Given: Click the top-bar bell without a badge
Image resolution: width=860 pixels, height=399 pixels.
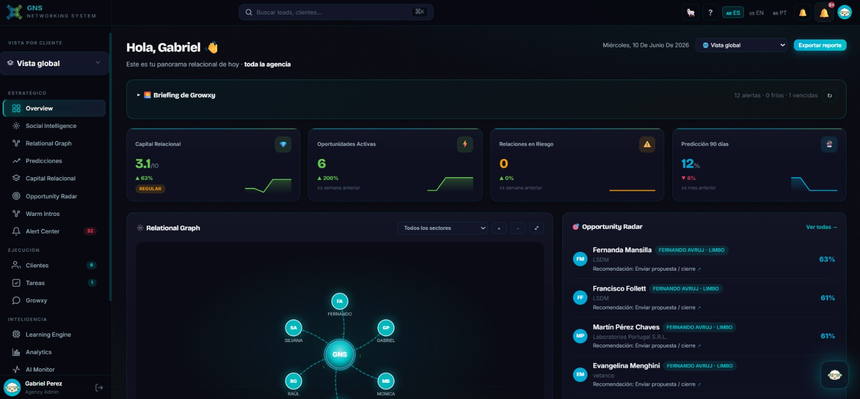Looking at the screenshot, I should pyautogui.click(x=802, y=13).
